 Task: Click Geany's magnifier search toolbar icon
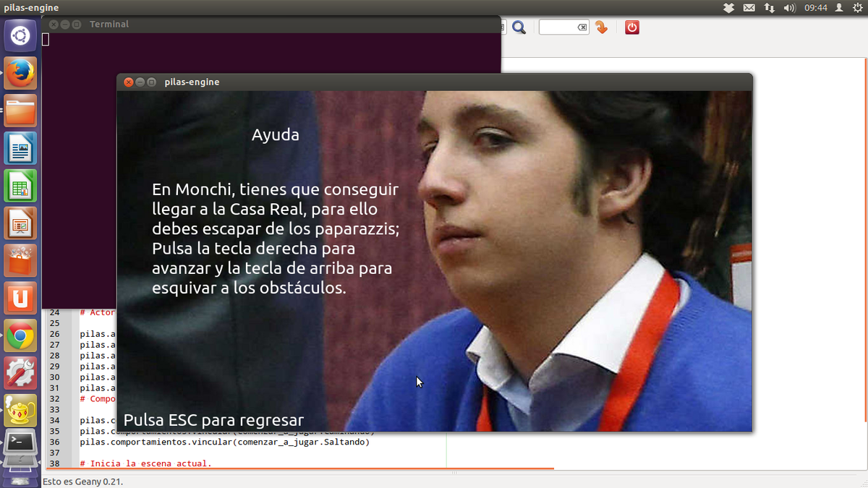click(x=519, y=27)
